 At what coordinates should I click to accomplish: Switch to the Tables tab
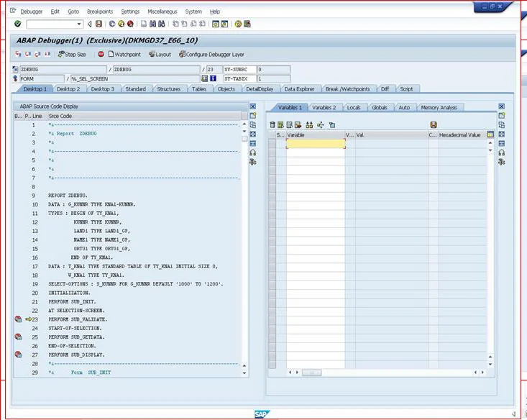coord(199,88)
